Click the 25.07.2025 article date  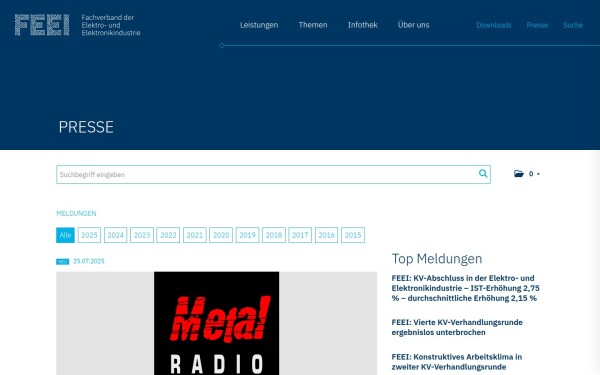[x=89, y=261]
